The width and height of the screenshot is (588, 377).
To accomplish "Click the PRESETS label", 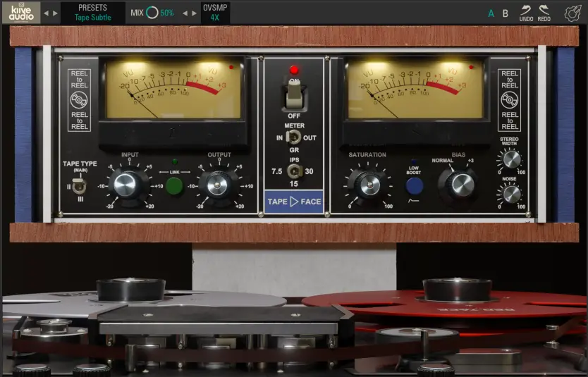I will coord(92,8).
